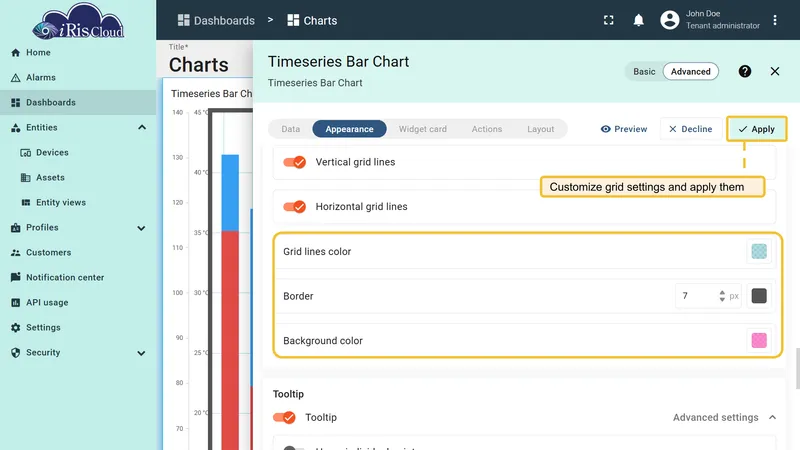Toggle fullscreen mode icon
This screenshot has height=450, width=800.
(x=608, y=20)
